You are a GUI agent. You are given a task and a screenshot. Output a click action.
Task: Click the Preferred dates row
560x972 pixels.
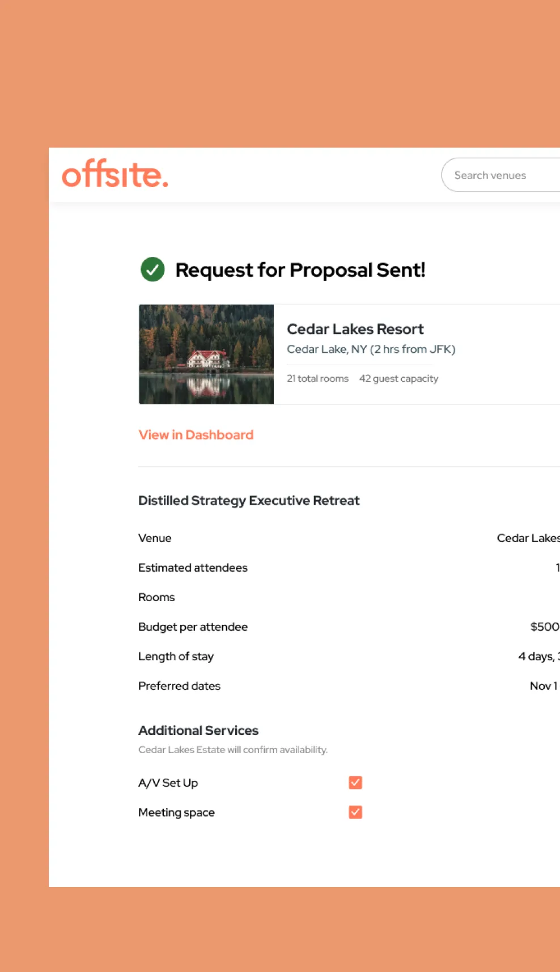tap(349, 686)
